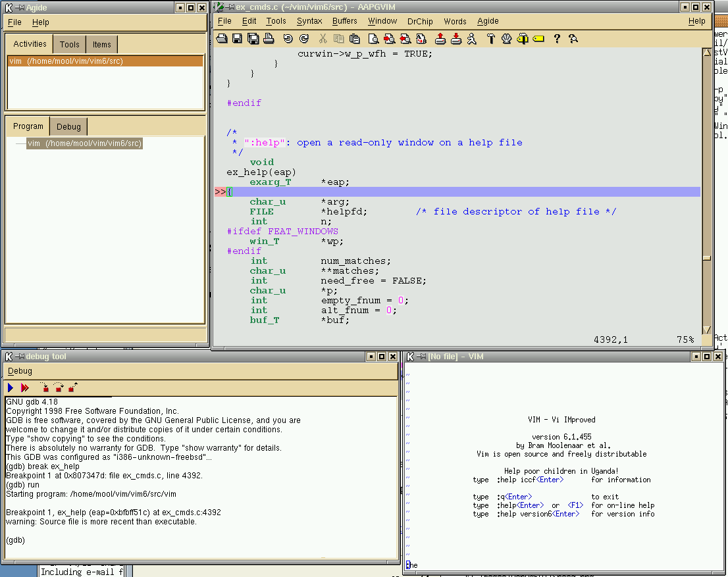Click the 'ex_help(eap)' line in the code
This screenshot has width=728, height=577.
pyautogui.click(x=261, y=172)
